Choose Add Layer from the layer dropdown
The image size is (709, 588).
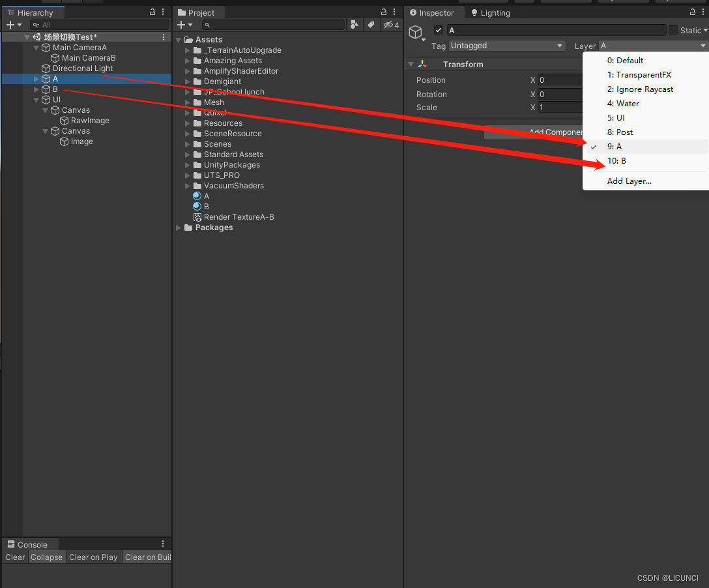[x=628, y=181]
